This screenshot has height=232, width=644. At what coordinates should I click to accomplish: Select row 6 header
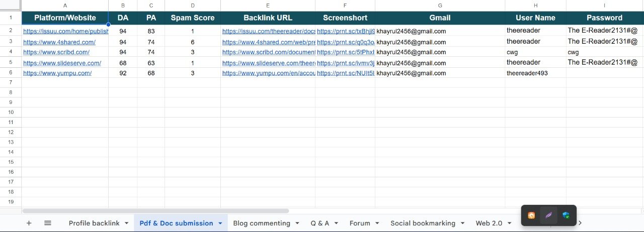pos(11,73)
